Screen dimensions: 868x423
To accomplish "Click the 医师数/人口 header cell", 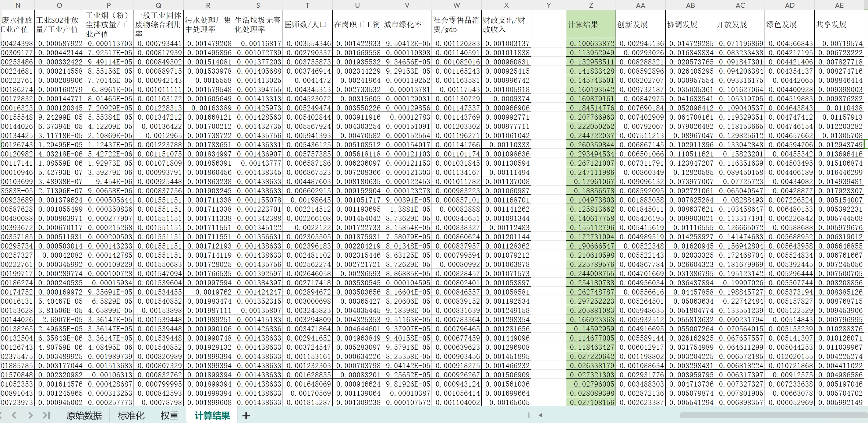I will pos(308,24).
